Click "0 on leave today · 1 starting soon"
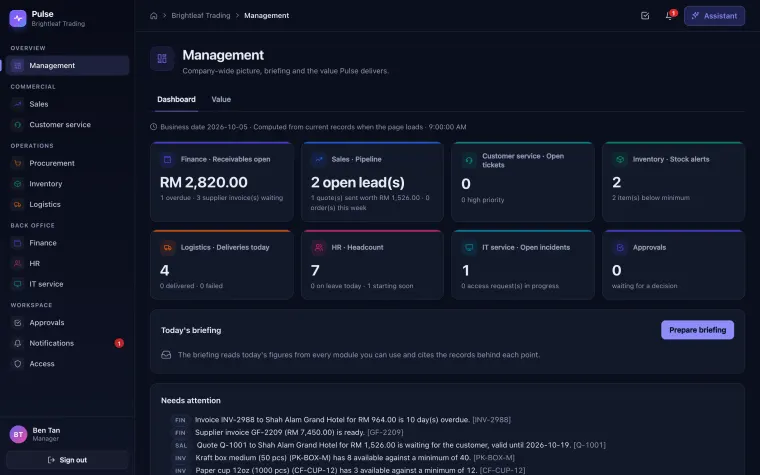This screenshot has width=760, height=475. tap(362, 286)
